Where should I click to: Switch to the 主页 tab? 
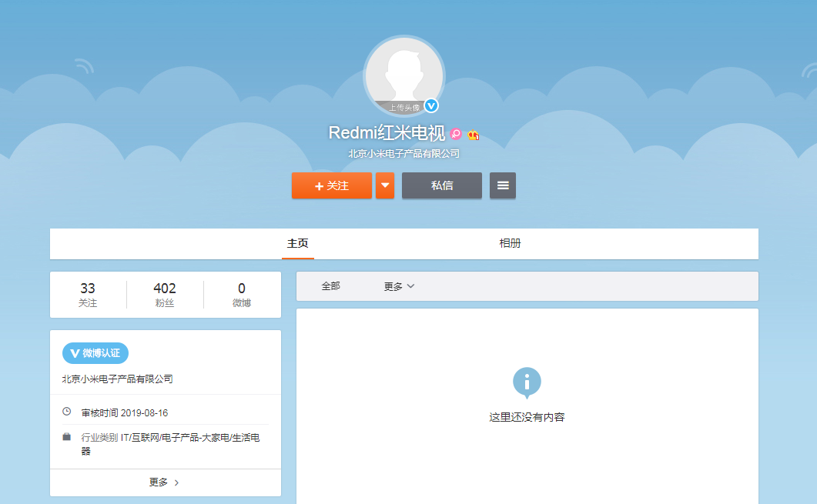pyautogui.click(x=297, y=243)
